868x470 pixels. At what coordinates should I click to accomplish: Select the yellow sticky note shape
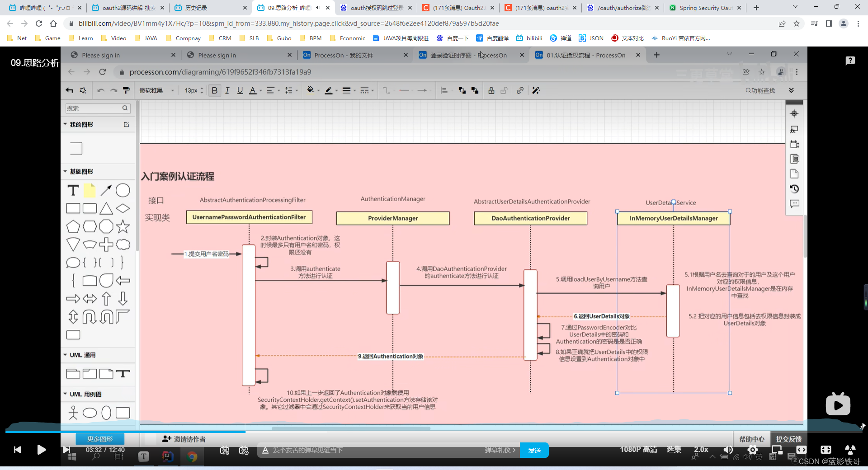coord(90,190)
